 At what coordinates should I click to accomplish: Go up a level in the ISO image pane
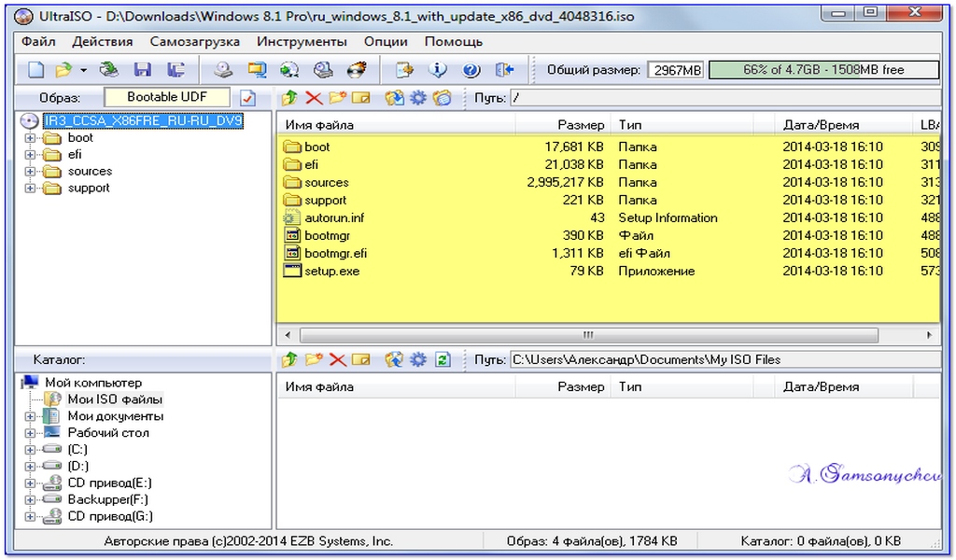[x=289, y=97]
